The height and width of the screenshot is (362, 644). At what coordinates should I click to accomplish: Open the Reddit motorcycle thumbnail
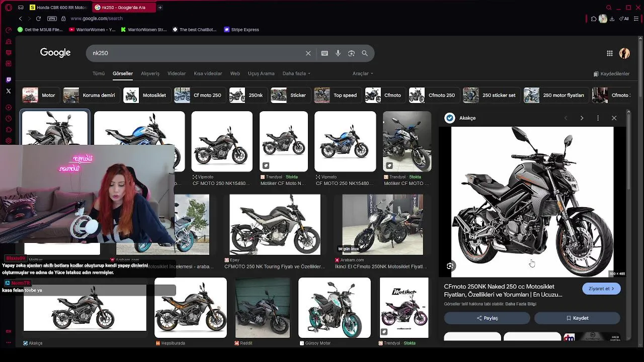[262, 308]
